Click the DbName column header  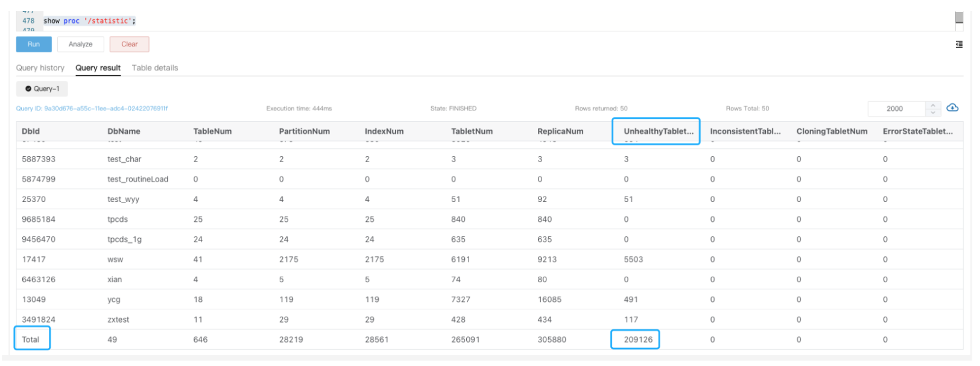(124, 131)
